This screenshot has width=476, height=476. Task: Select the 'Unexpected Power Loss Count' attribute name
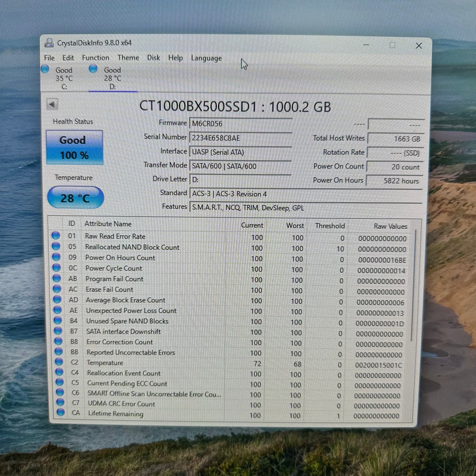131,310
